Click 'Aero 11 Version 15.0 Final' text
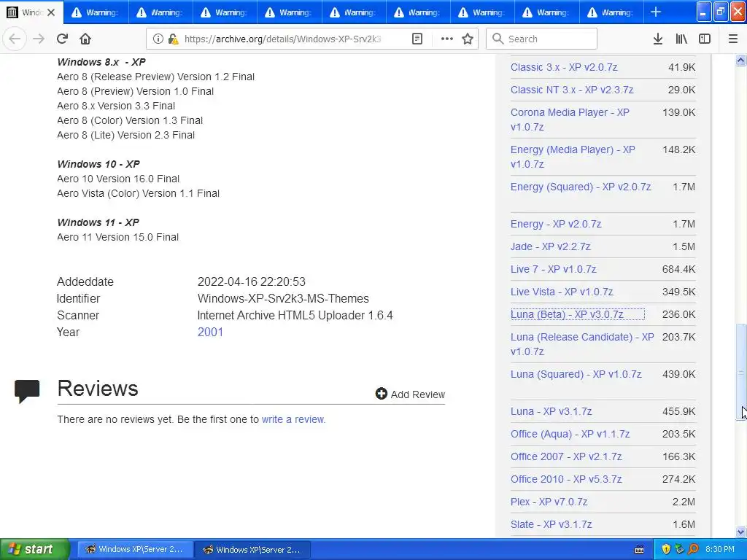Viewport: 747px width, 560px height. pos(117,237)
